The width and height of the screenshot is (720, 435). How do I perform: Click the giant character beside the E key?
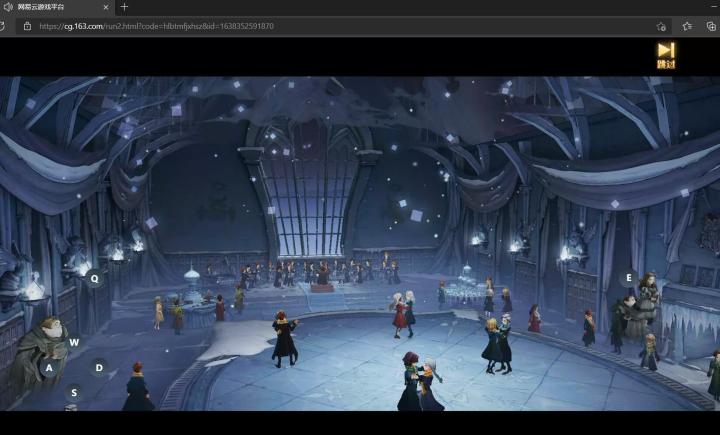(644, 305)
